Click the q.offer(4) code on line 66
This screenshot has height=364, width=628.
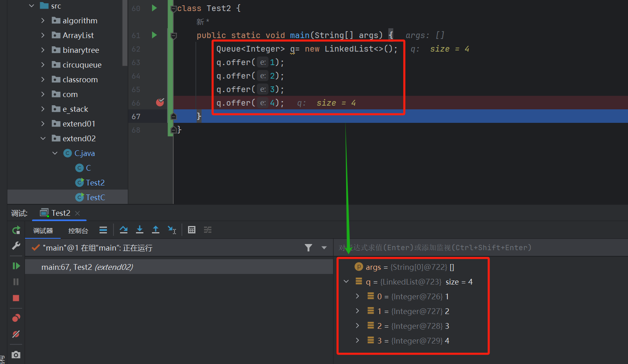[x=250, y=103]
